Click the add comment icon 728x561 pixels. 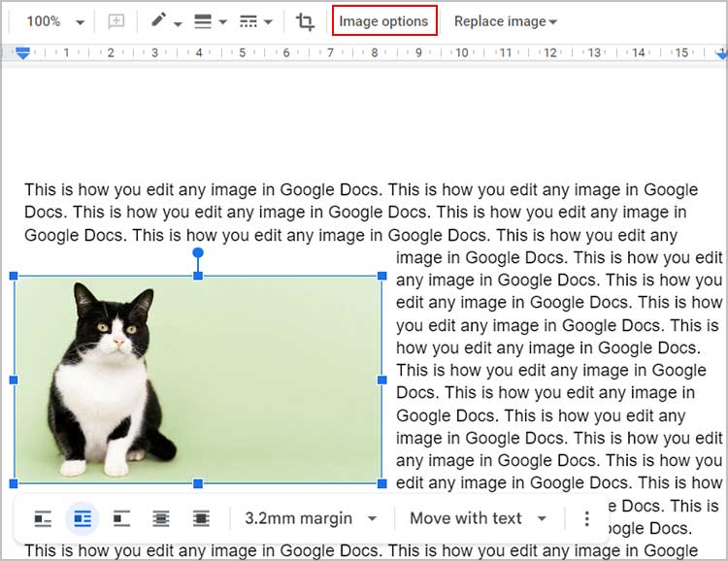pos(116,21)
